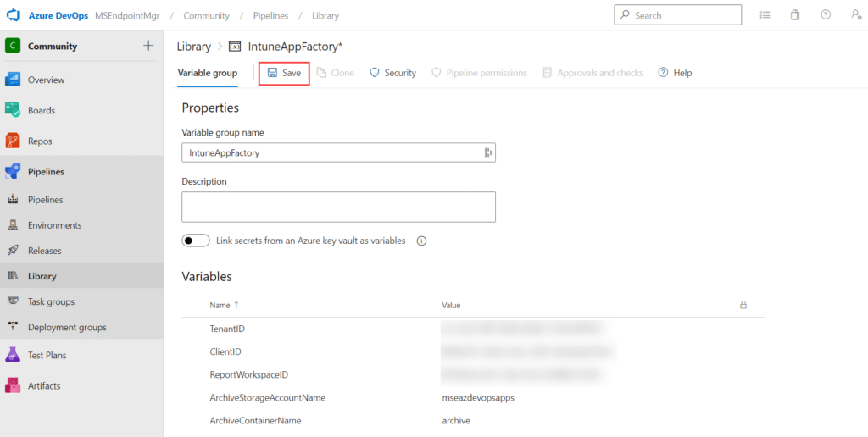
Task: Click the lock icon column header
Action: coord(743,305)
